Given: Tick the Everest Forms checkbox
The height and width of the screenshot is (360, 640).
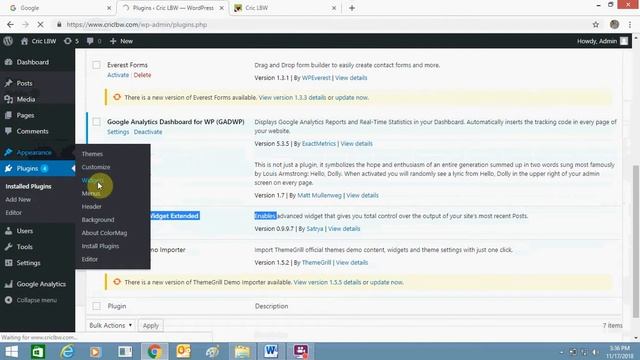Looking at the screenshot, I should (96, 65).
